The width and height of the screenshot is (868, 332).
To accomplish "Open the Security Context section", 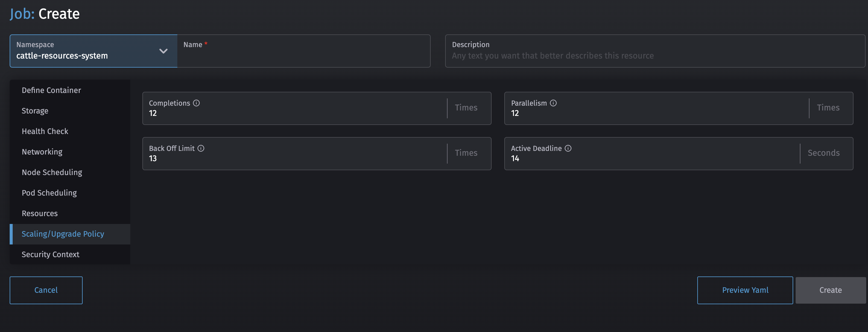I will tap(50, 254).
